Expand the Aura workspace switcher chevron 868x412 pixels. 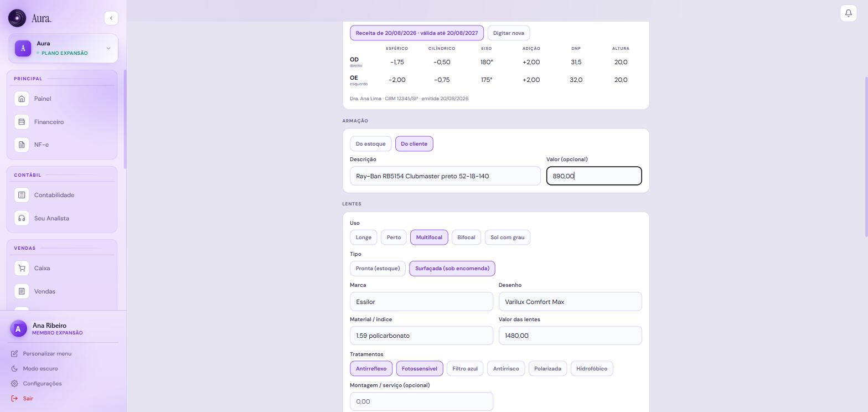click(x=108, y=48)
